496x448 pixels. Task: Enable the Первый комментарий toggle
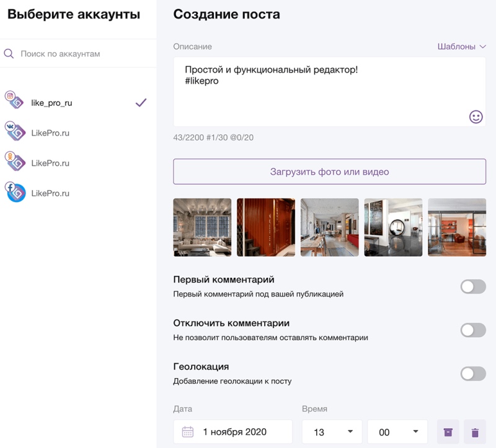[x=473, y=287]
